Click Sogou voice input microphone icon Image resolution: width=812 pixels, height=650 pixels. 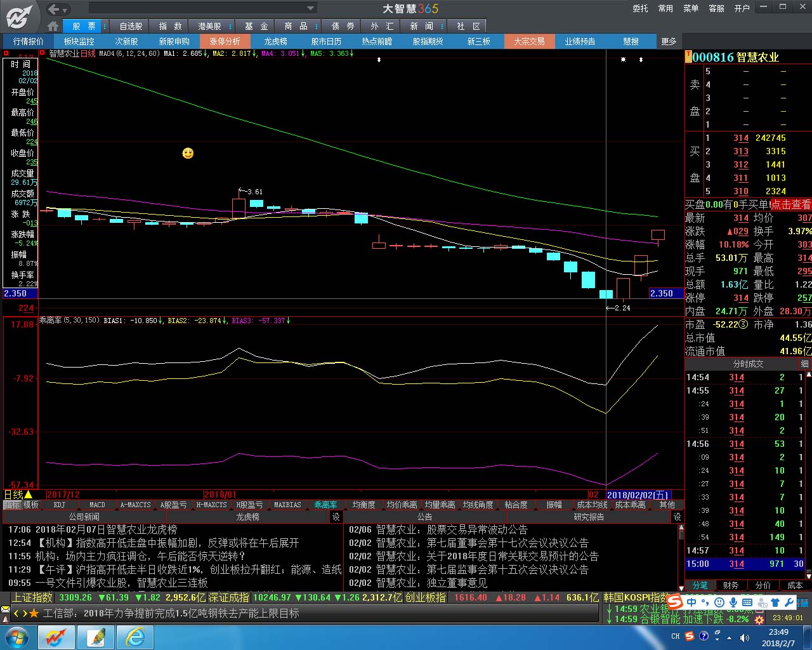pos(733,602)
